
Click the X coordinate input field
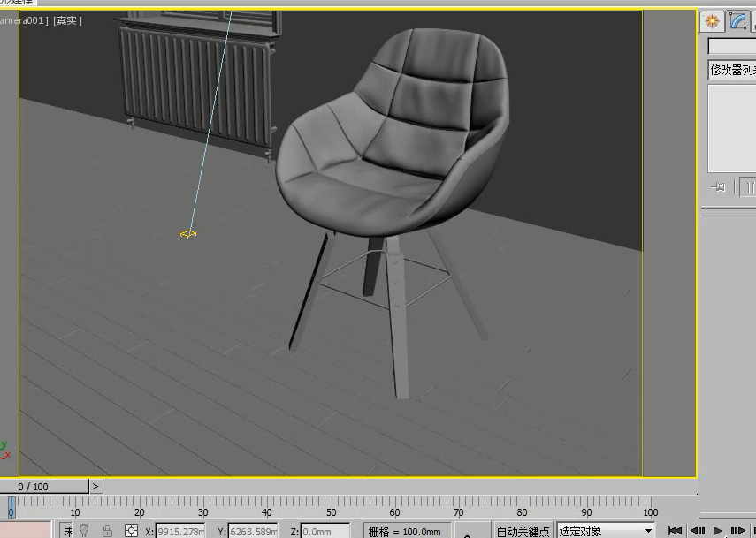coord(180,532)
